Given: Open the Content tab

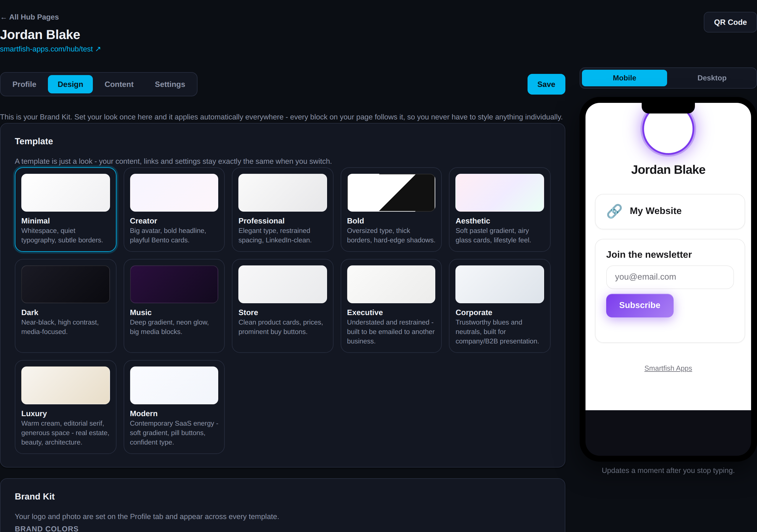Looking at the screenshot, I should point(119,85).
